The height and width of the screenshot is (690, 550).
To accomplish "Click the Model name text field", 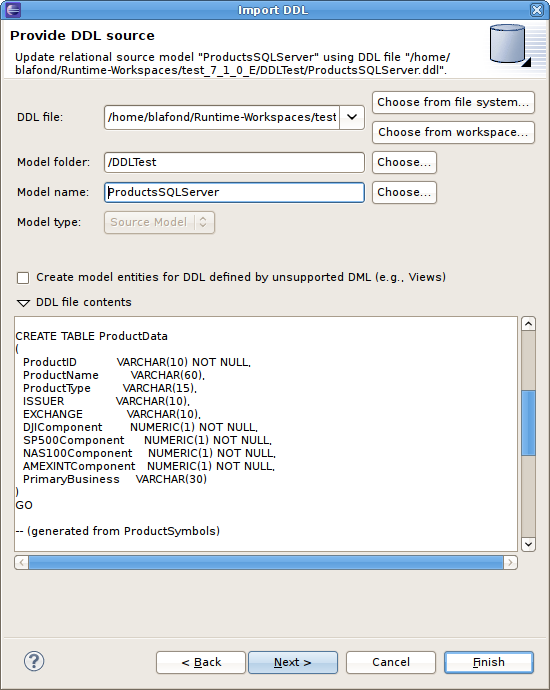I will tap(234, 192).
